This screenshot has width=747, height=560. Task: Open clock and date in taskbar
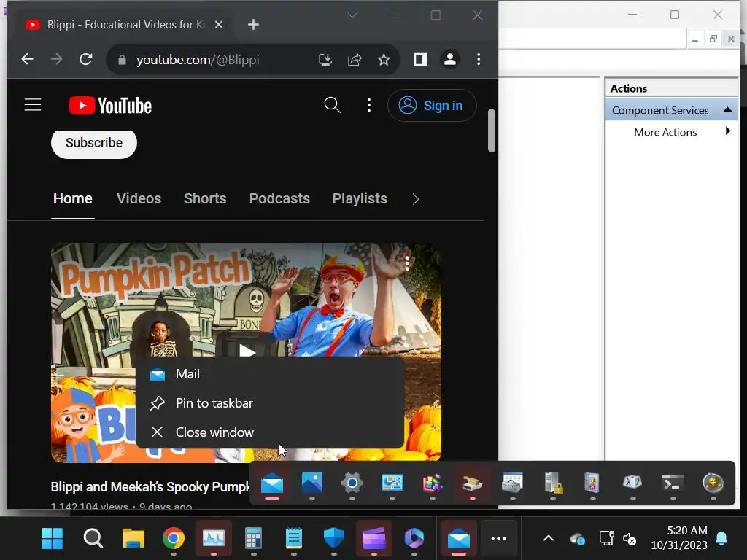(679, 537)
